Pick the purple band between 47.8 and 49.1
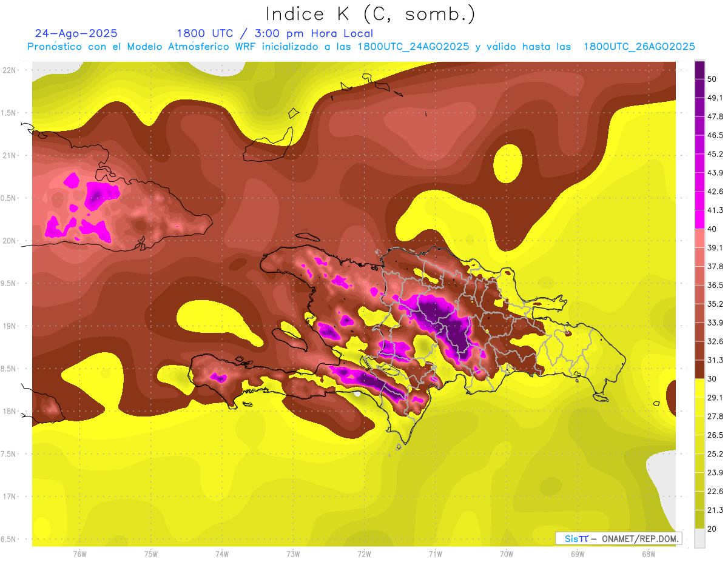728x562 pixels. 699,107
